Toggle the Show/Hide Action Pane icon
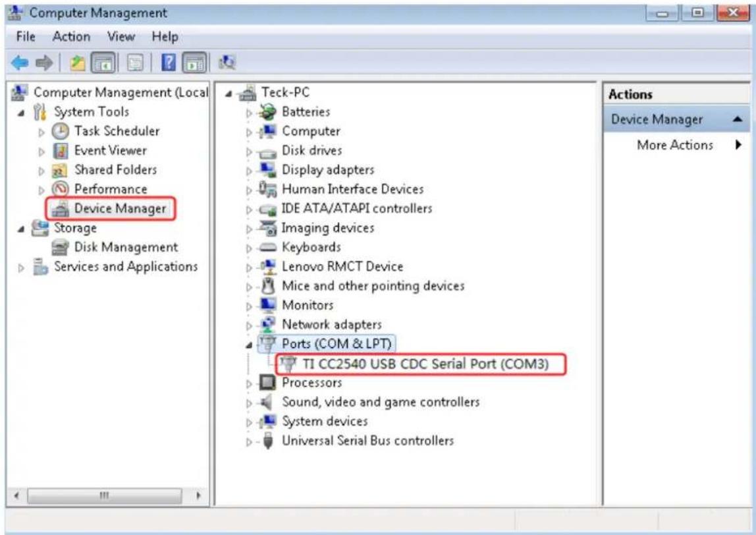The width and height of the screenshot is (756, 535). click(195, 63)
